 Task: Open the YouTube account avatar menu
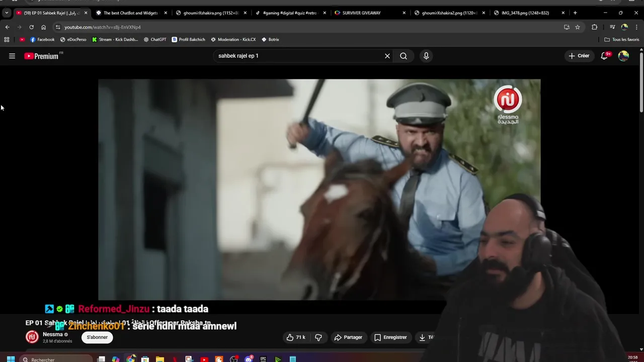pos(623,56)
